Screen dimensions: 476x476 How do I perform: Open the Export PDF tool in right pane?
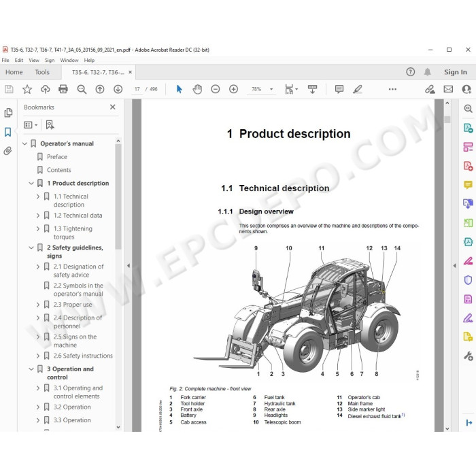point(468,128)
